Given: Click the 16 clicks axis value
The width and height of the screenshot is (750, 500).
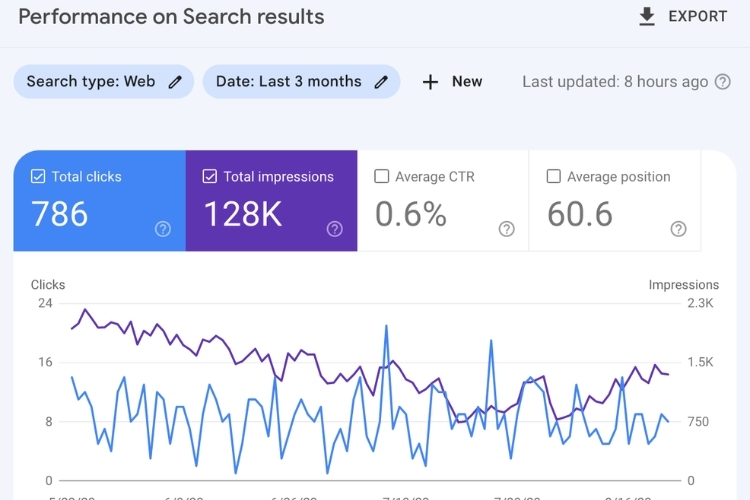Looking at the screenshot, I should pos(45,362).
